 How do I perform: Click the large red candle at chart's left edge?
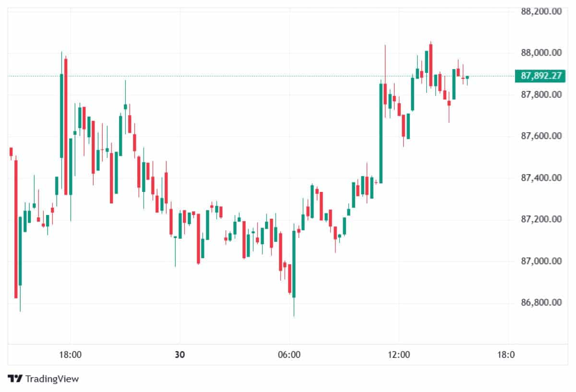coord(16,229)
